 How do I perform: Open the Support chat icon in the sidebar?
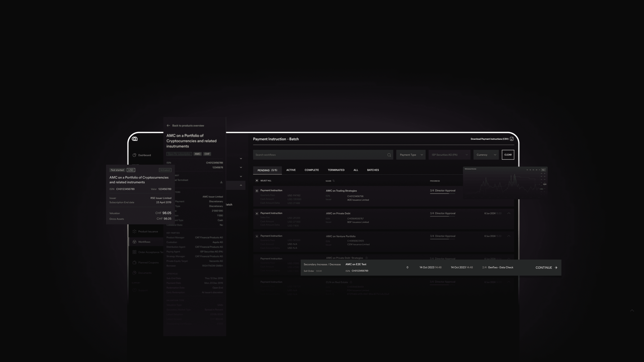pos(134,290)
